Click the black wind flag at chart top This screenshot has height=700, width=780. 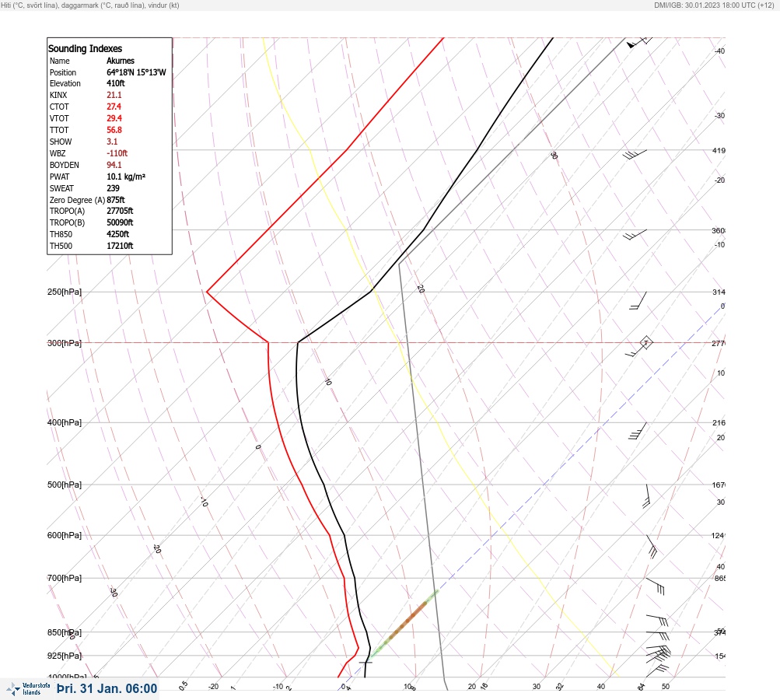631,45
